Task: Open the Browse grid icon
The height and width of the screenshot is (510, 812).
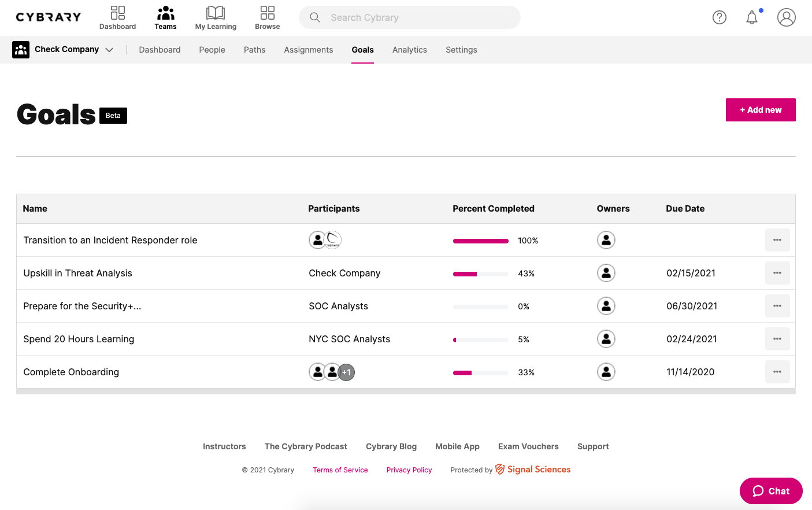Action: click(x=268, y=13)
